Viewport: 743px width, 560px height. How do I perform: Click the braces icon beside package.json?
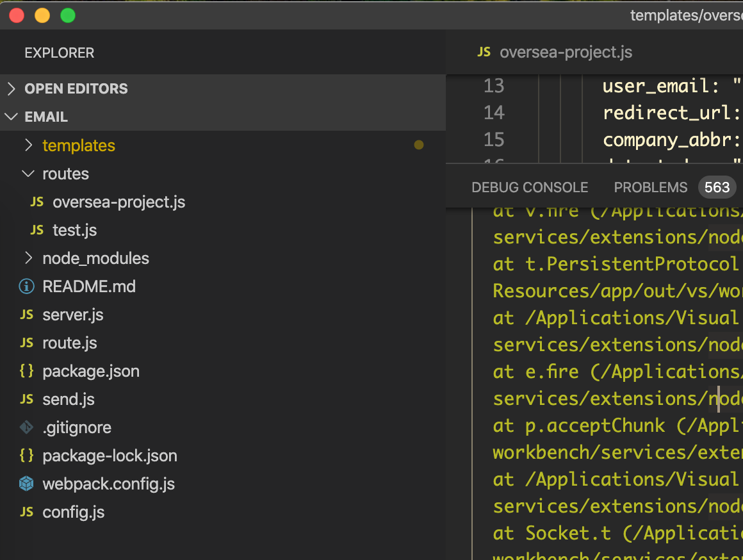click(x=28, y=371)
